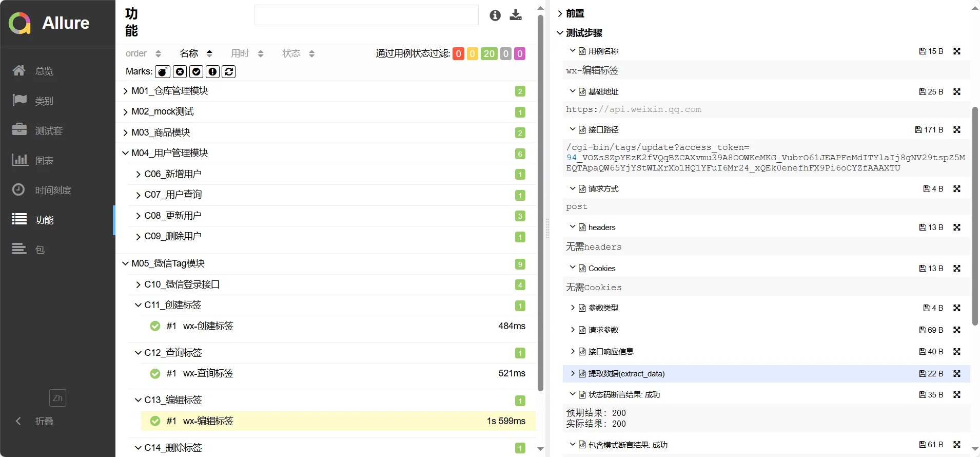Toggle the gray skipped status filter
This screenshot has height=457, width=980.
click(506, 54)
